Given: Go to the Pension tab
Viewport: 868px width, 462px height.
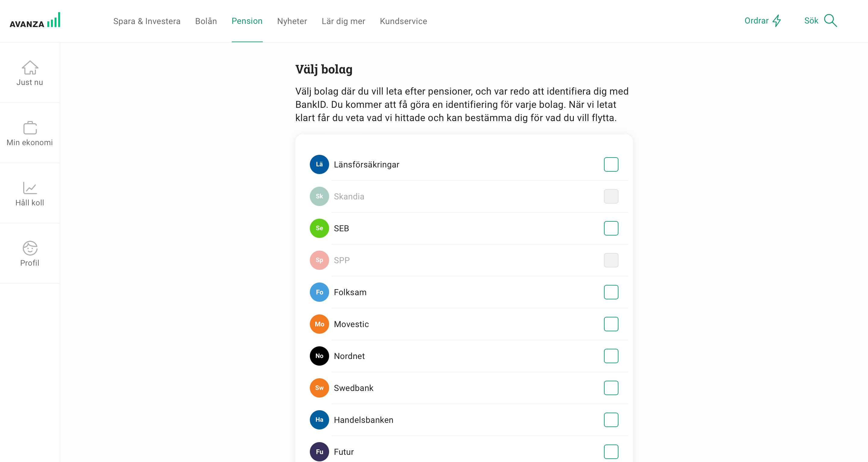Looking at the screenshot, I should (x=247, y=21).
